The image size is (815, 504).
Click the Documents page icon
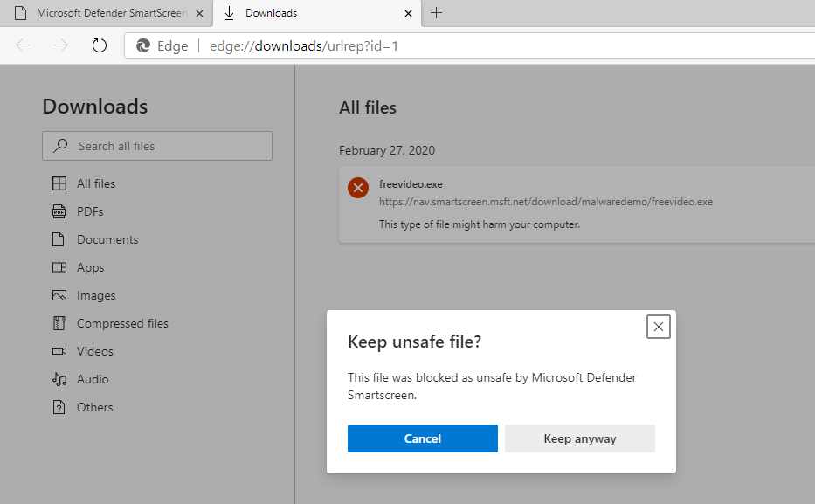pyautogui.click(x=59, y=239)
